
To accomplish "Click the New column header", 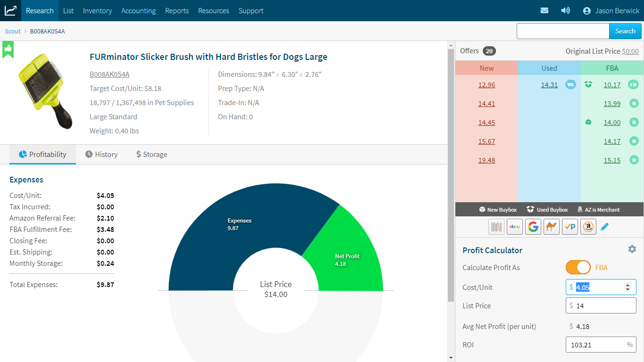I will (487, 68).
